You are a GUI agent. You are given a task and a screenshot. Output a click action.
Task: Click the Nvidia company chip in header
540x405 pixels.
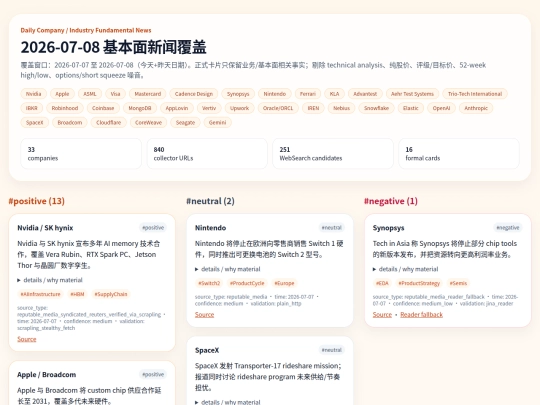[x=33, y=94]
